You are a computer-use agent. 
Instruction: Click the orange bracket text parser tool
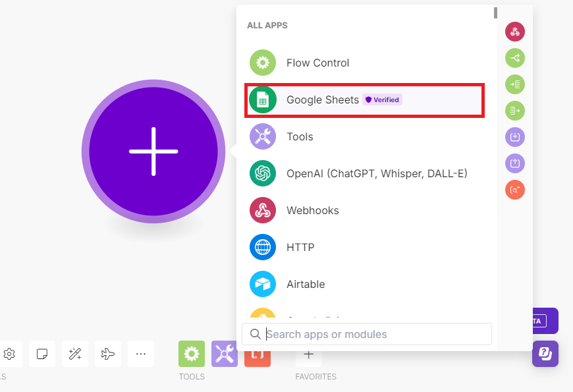coord(258,358)
